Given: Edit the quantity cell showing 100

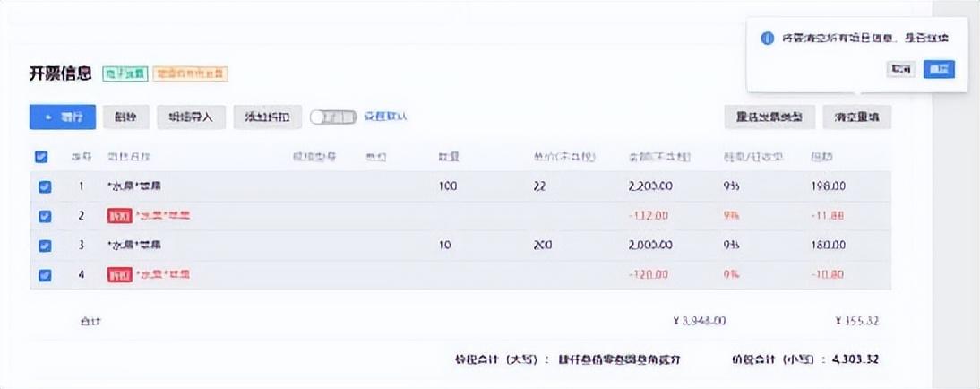Looking at the screenshot, I should (x=447, y=186).
